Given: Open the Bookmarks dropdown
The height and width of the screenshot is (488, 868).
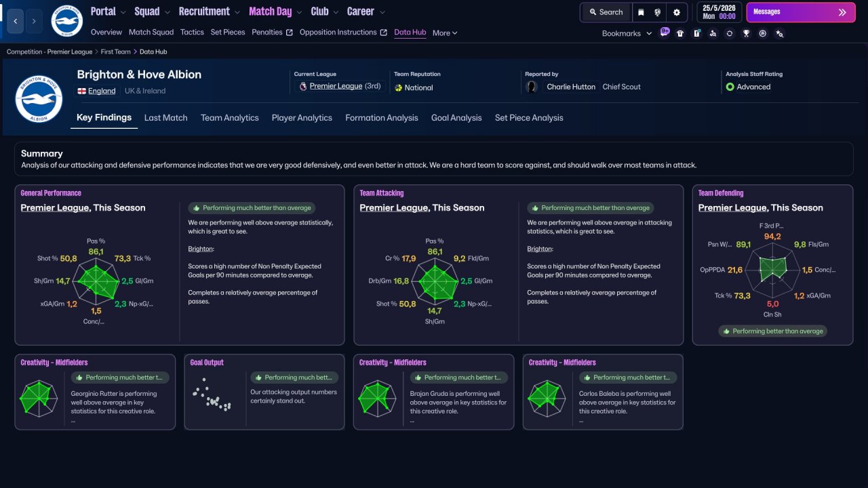Looking at the screenshot, I should tap(627, 33).
